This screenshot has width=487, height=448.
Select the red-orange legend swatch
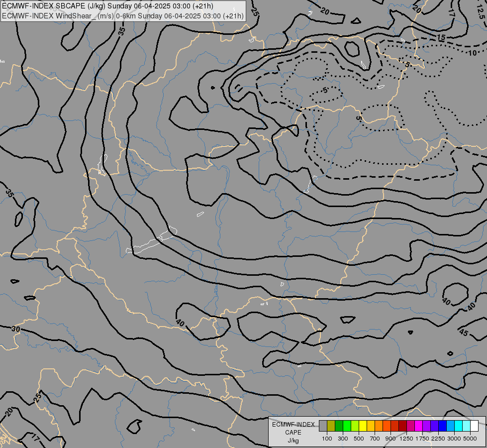387,426
